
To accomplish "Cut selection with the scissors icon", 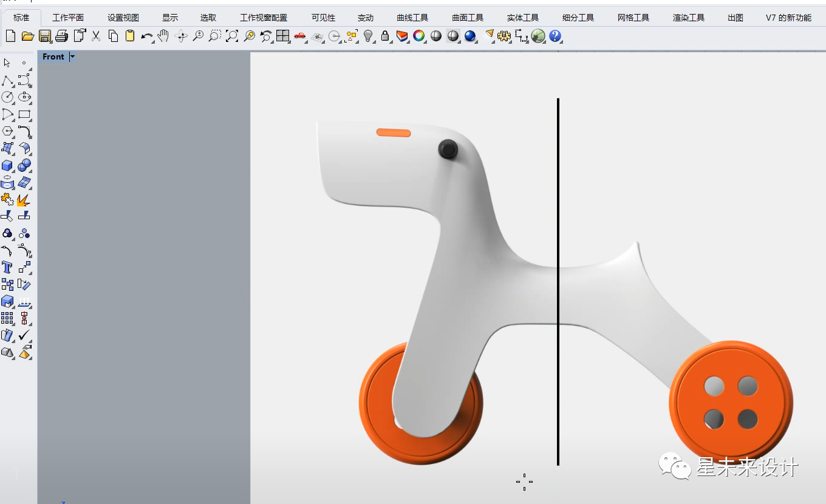I will click(x=96, y=36).
